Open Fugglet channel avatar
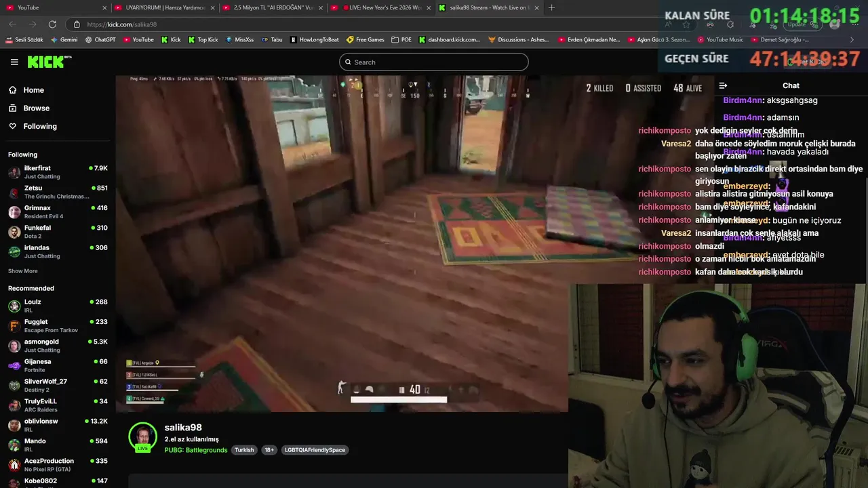This screenshot has width=868, height=488. tap(14, 326)
